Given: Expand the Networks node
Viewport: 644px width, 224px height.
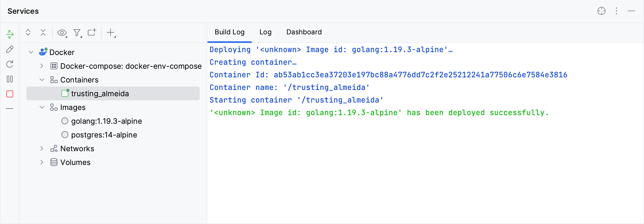Looking at the screenshot, I should (x=42, y=148).
